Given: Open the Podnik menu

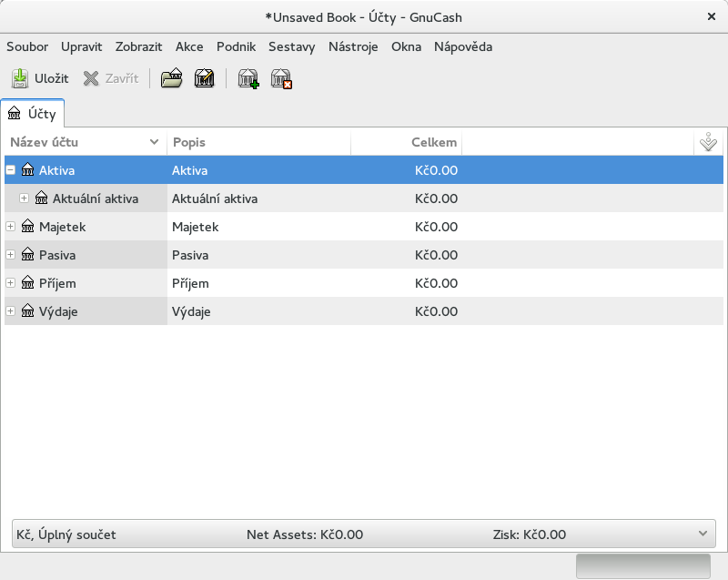Looking at the screenshot, I should (236, 47).
